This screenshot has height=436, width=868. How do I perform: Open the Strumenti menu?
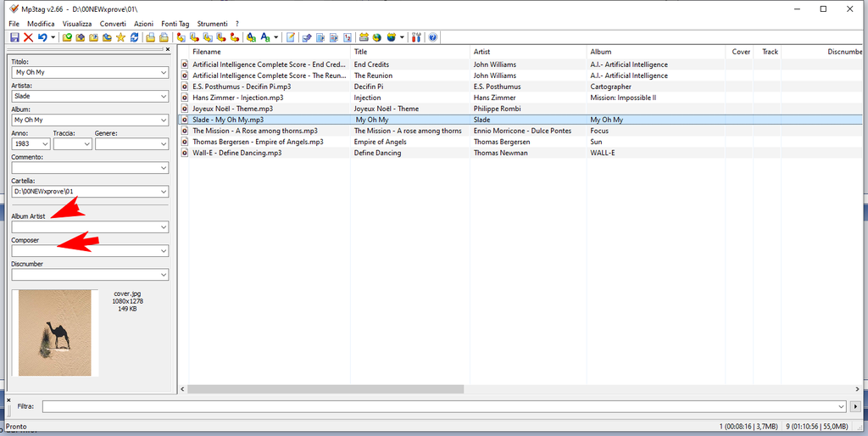coord(212,24)
